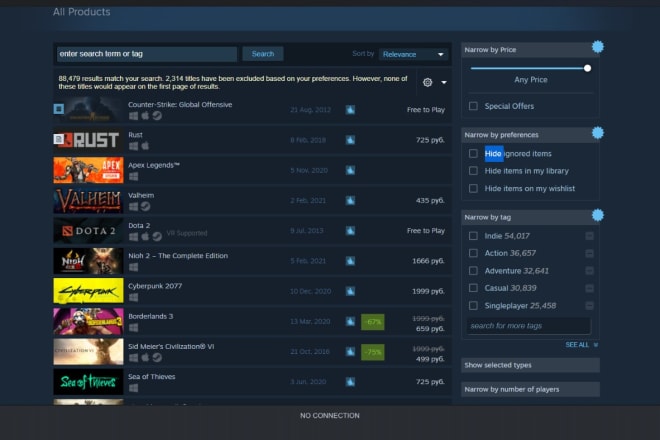Click the SteamOS icon under Civilization VI

point(157,357)
